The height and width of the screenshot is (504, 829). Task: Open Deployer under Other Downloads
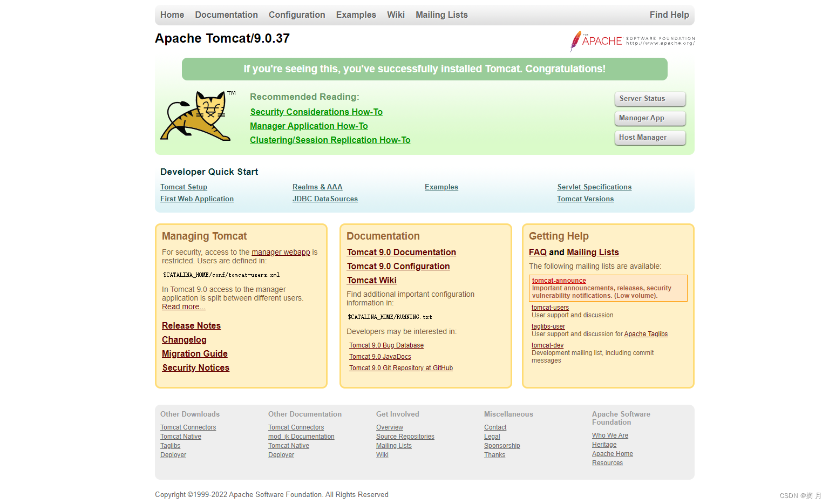[x=173, y=455]
